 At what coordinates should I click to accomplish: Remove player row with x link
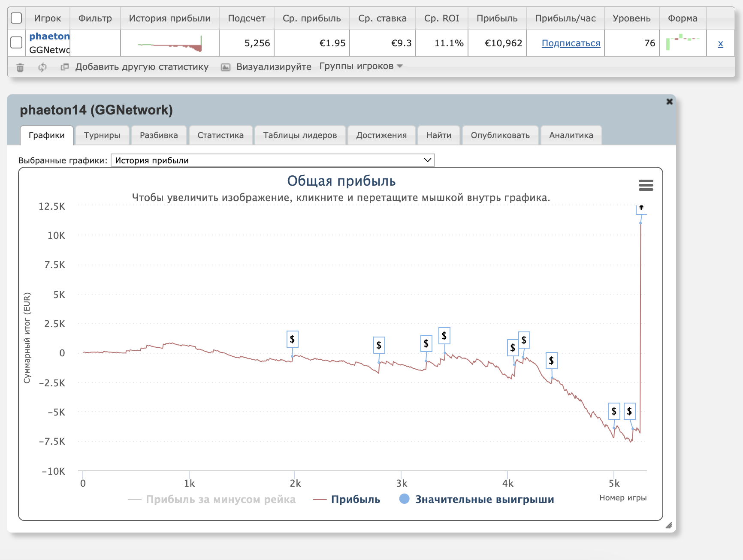pos(720,43)
